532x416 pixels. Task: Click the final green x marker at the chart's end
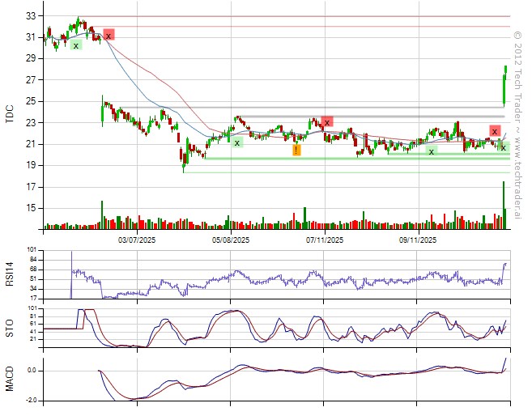[504, 147]
